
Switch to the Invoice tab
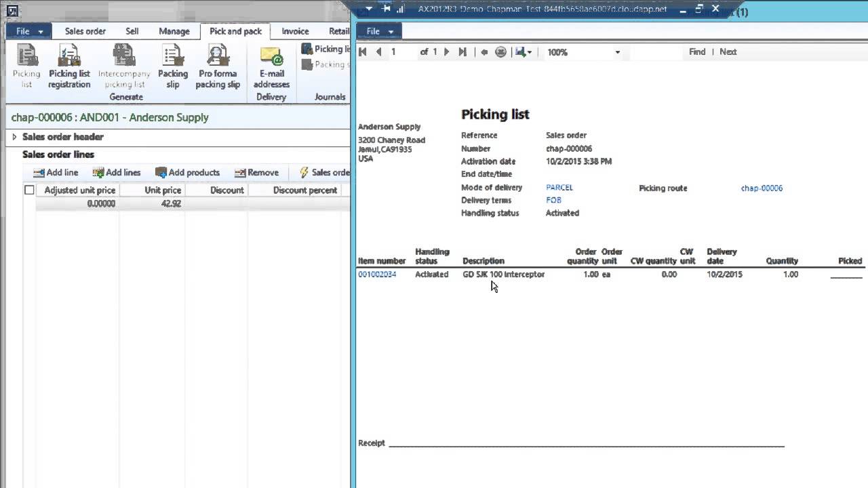click(x=295, y=31)
